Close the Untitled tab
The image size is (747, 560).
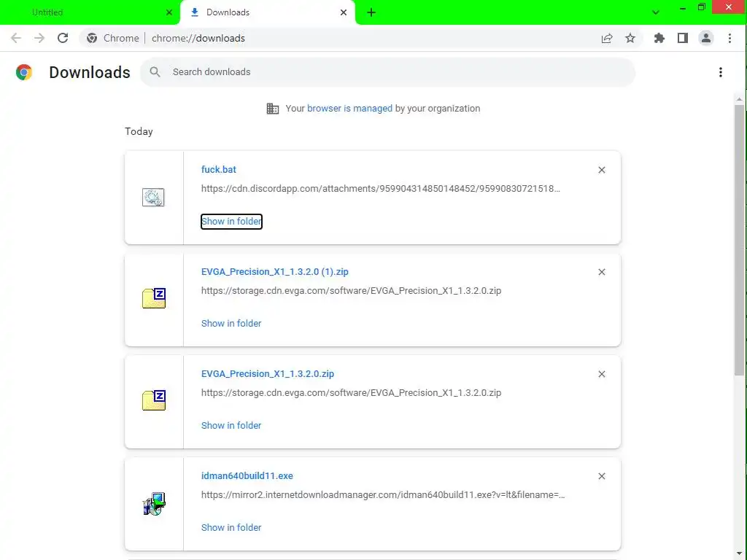[169, 12]
